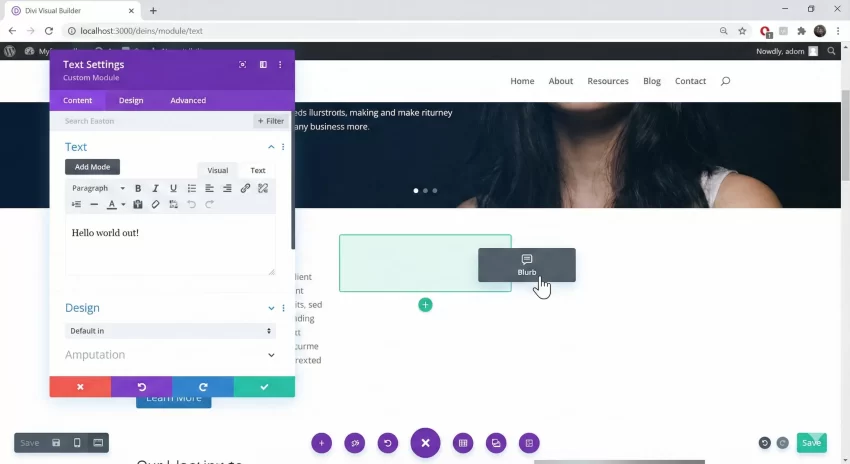Image resolution: width=850 pixels, height=464 pixels.
Task: Reload the browser page
Action: (x=49, y=31)
